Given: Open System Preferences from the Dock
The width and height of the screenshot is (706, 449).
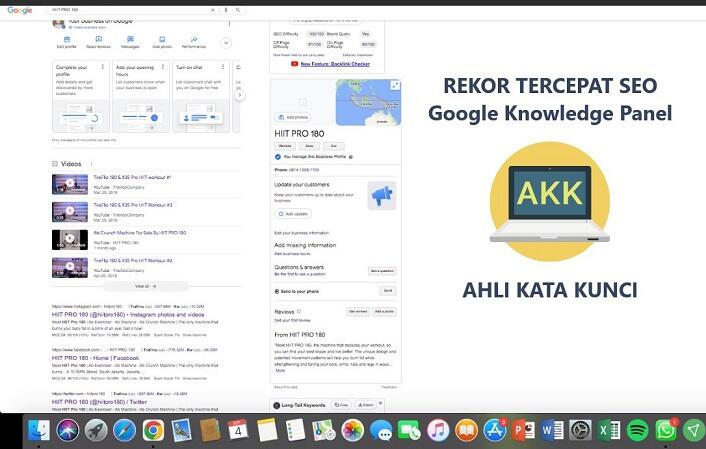Looking at the screenshot, I should 580,431.
